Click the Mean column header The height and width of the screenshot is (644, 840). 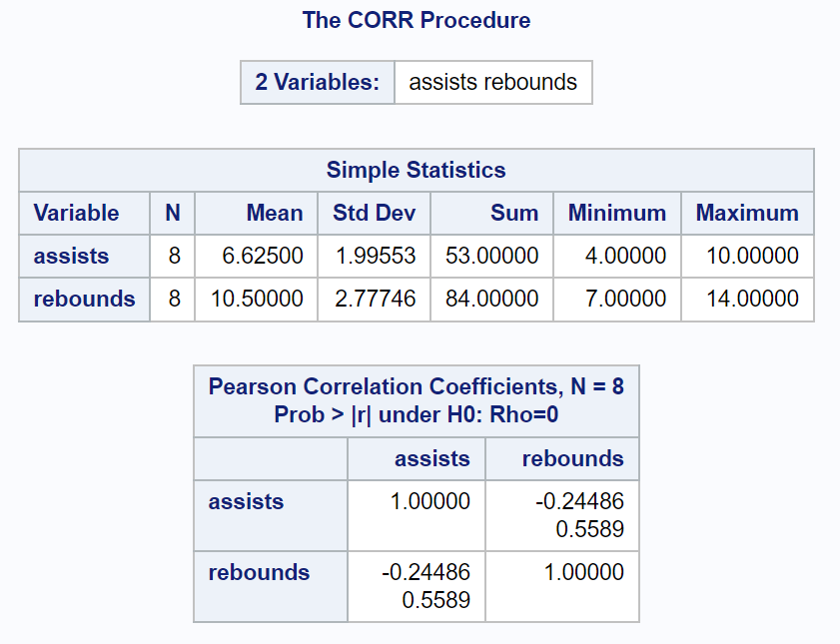tap(256, 213)
